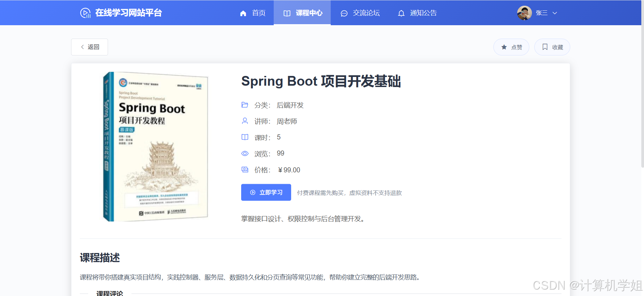
Task: Click the bookmark icon in 收藏
Action: click(x=545, y=47)
